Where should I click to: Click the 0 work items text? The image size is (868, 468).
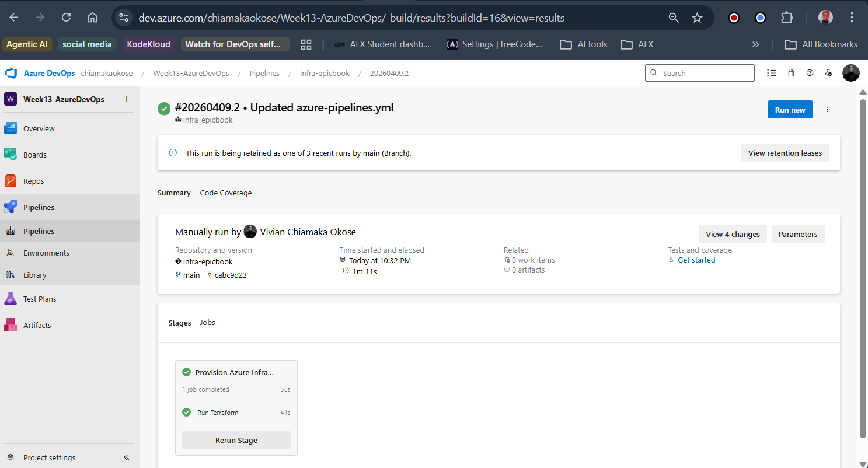point(534,260)
